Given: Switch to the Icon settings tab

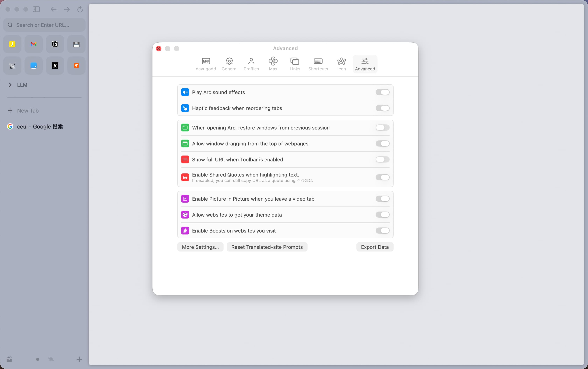Looking at the screenshot, I should [x=341, y=64].
